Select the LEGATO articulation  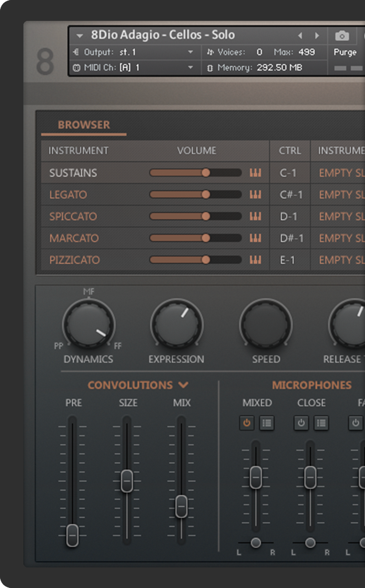point(68,195)
